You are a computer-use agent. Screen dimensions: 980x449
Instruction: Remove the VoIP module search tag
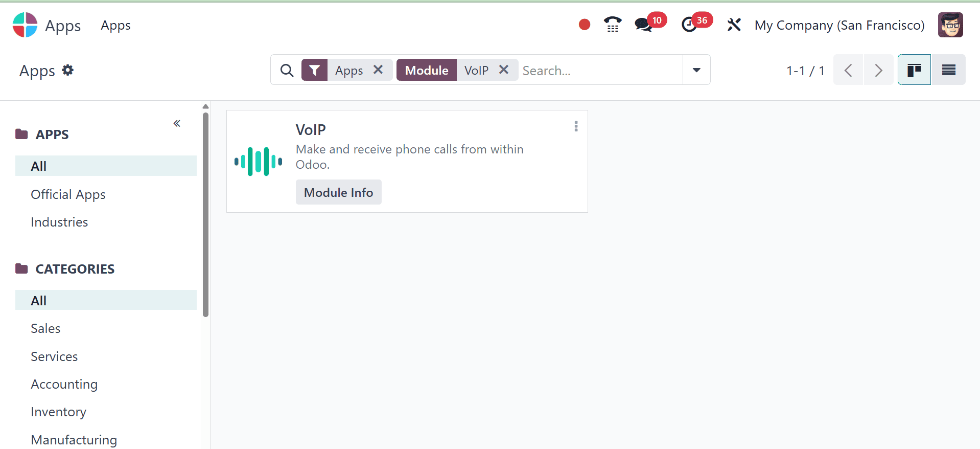[x=504, y=70]
